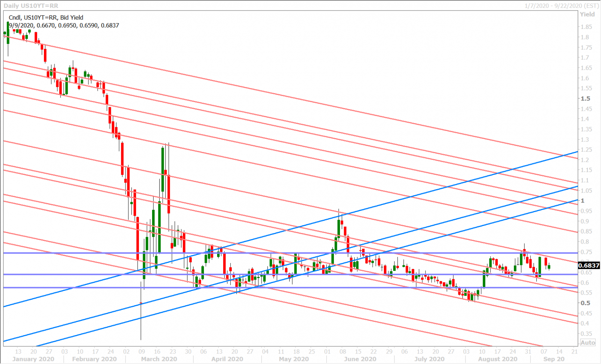Image resolution: width=601 pixels, height=364 pixels.
Task: Click the Yield axis header
Action: click(587, 14)
